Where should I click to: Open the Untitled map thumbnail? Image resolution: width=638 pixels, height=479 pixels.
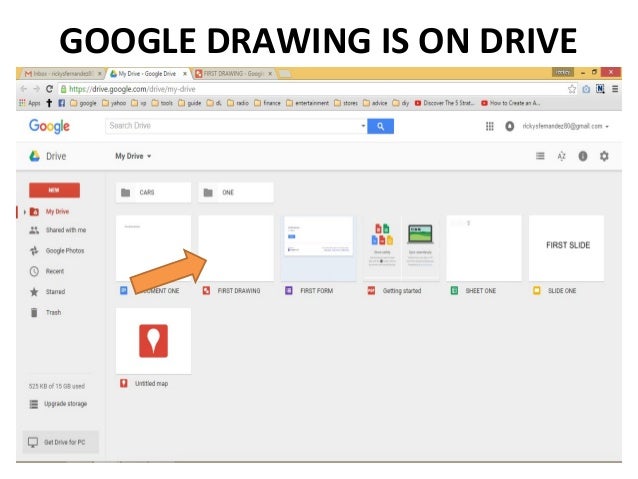pyautogui.click(x=153, y=341)
